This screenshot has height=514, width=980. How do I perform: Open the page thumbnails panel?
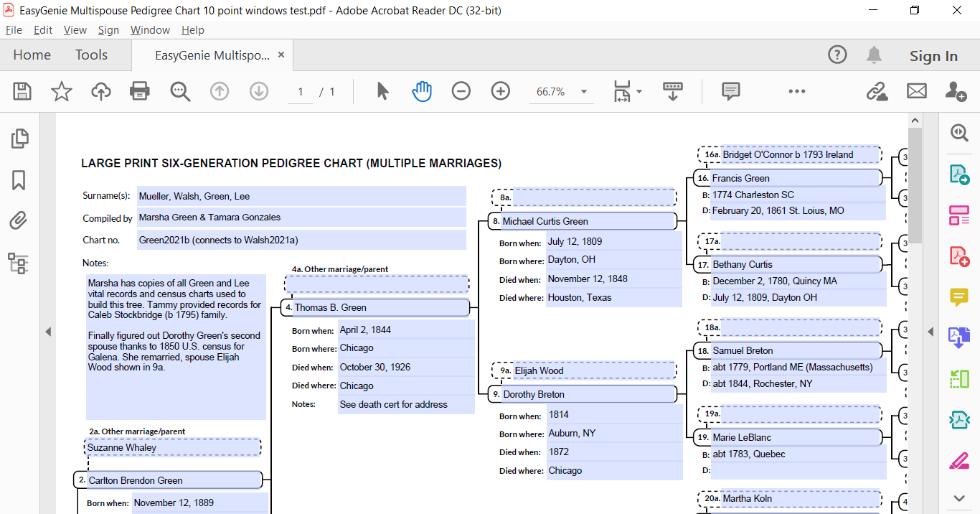(19, 139)
